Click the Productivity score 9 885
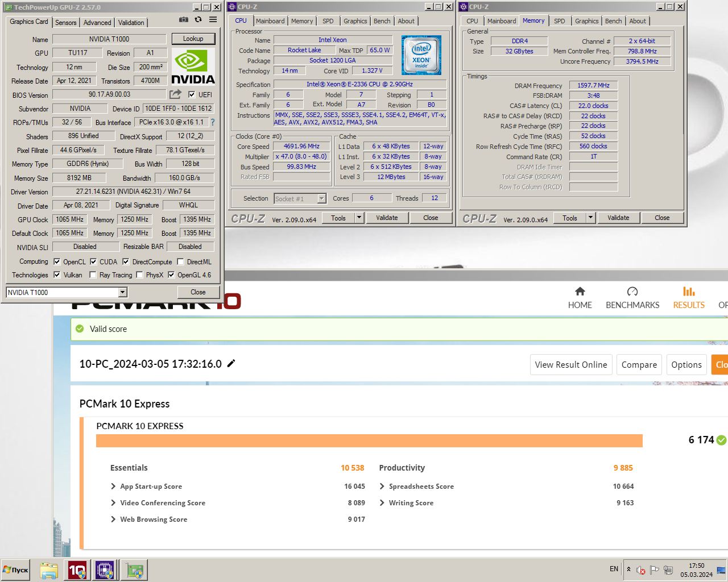Viewport: 728px width, 582px height. [623, 468]
